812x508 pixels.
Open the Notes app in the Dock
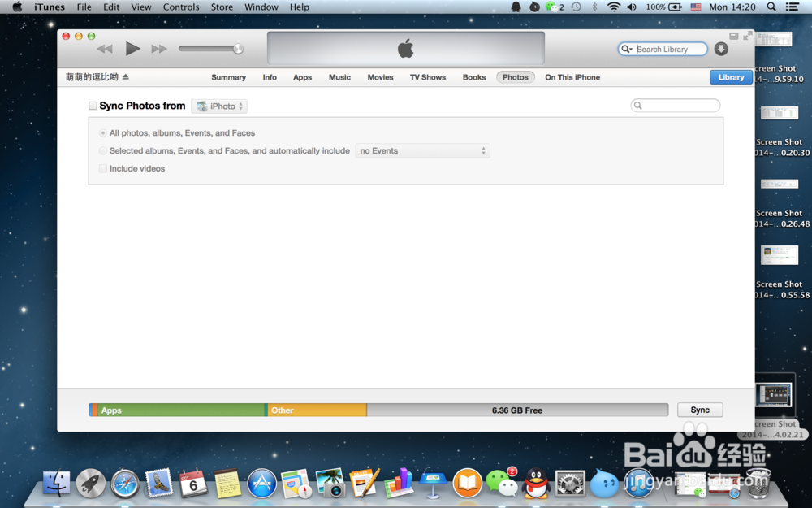[227, 483]
